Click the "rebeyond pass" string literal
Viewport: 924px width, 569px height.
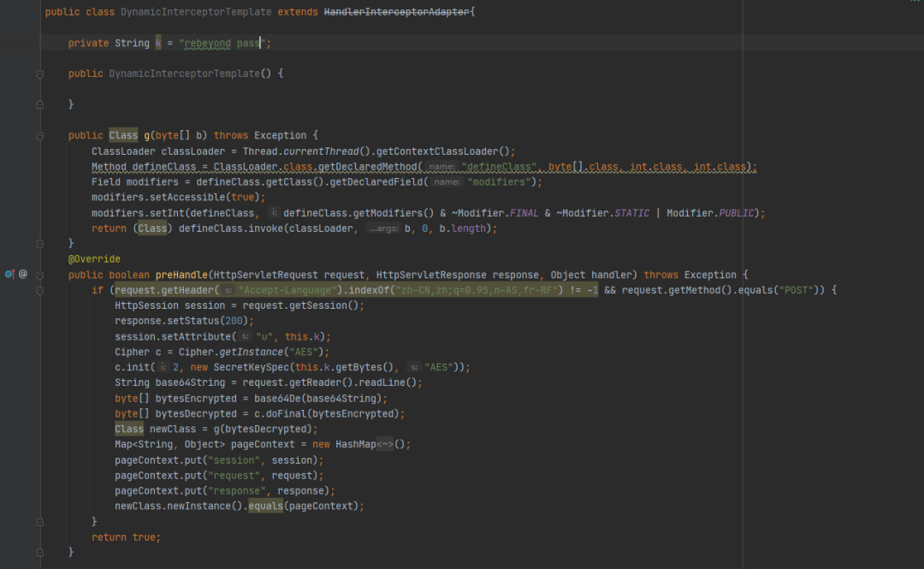point(222,43)
